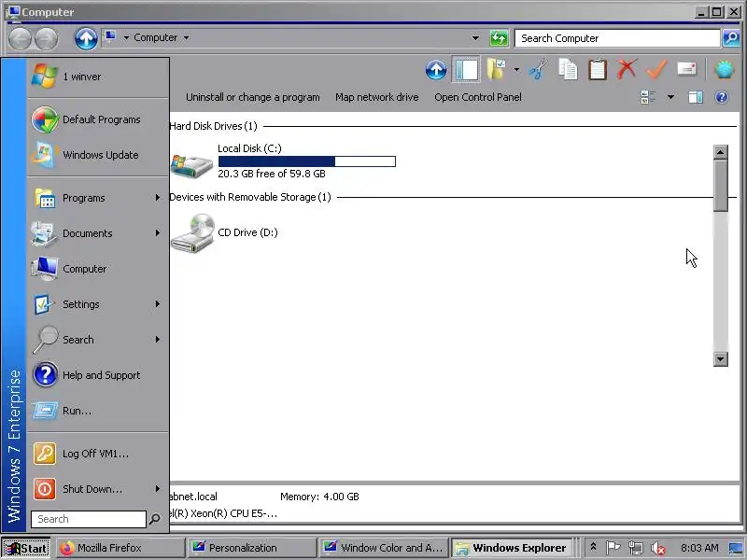
Task: Click the muted volume tray icon
Action: coord(658,548)
